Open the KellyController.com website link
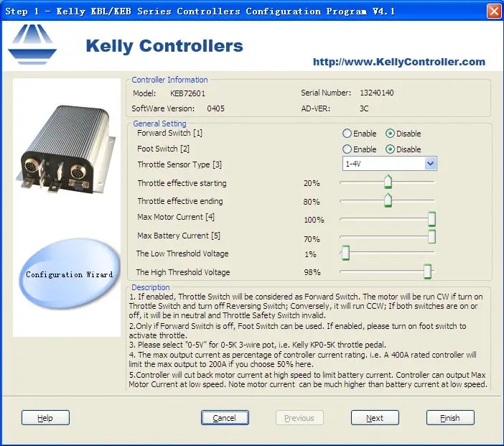Screen dimensions: 504x446 (x=399, y=62)
